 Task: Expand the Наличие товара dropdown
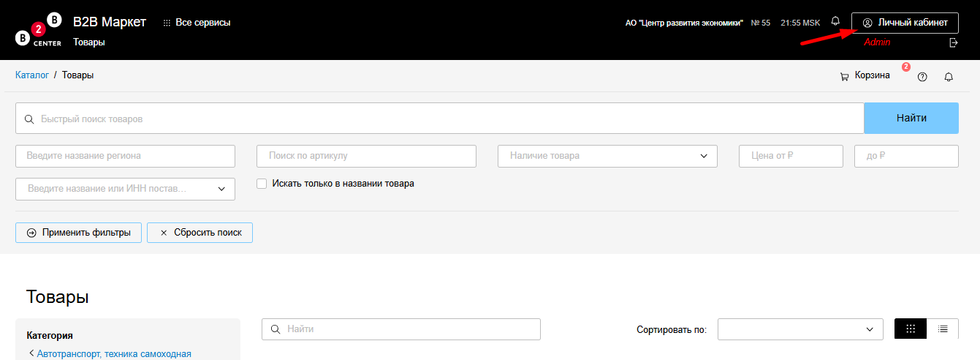607,156
